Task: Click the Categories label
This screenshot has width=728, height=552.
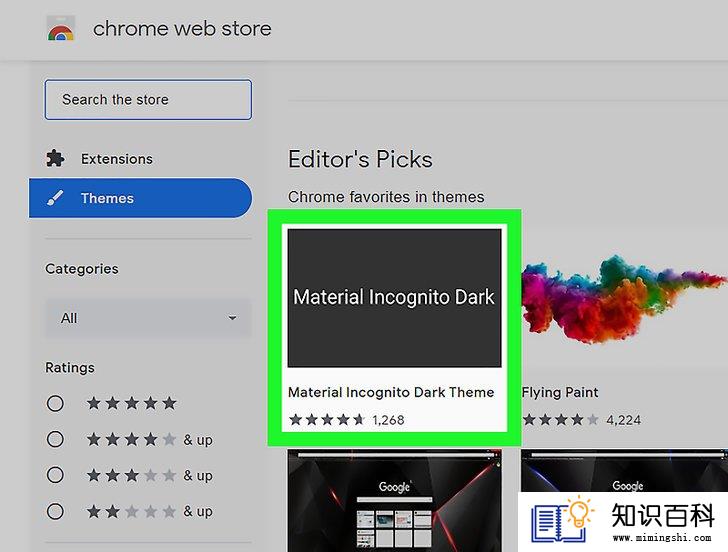Action: pos(82,269)
